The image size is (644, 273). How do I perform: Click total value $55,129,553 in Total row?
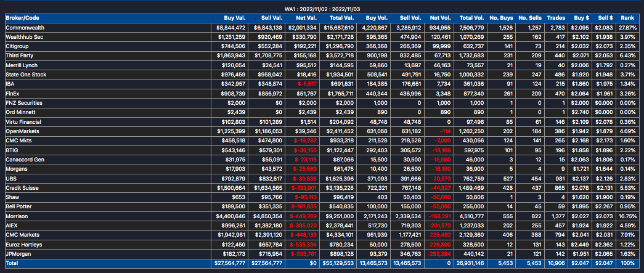(x=338, y=264)
